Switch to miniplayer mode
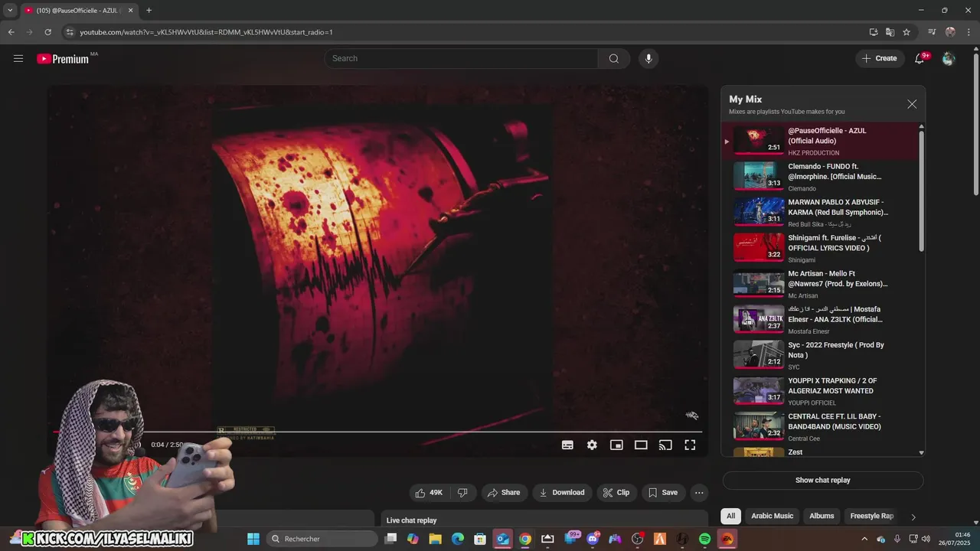980x551 pixels. (616, 445)
